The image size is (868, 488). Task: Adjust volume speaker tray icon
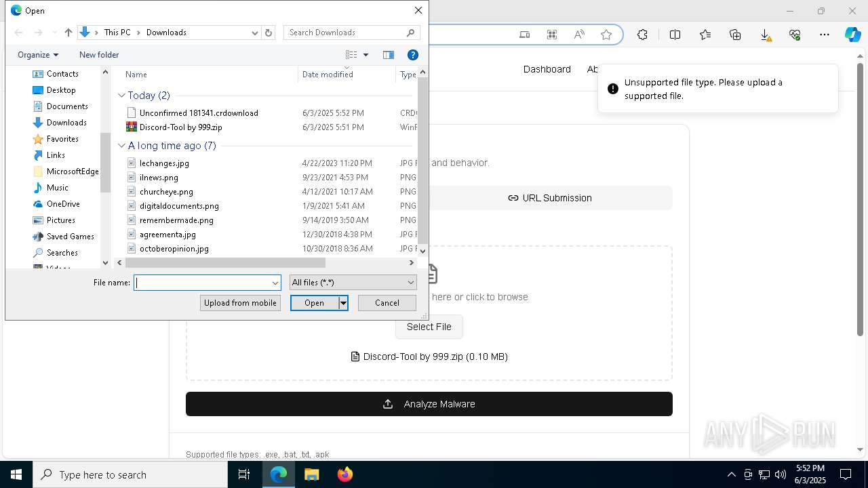780,474
